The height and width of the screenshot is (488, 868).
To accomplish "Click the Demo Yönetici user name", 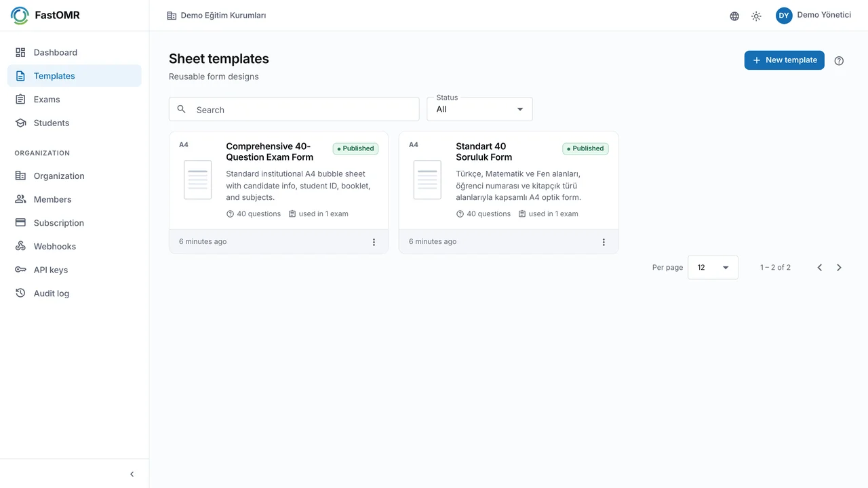I will coord(824,15).
